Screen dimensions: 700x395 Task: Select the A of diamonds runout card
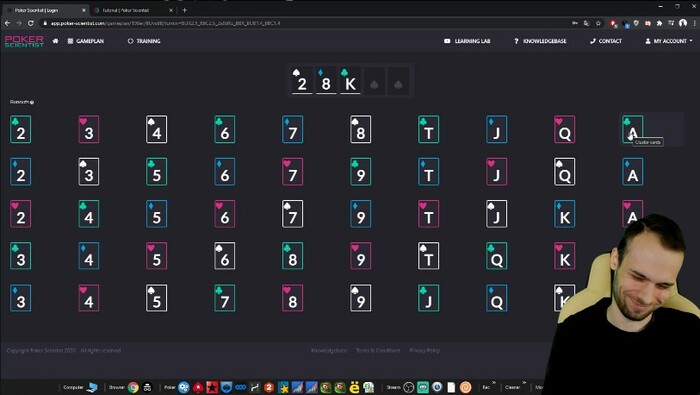coord(633,172)
